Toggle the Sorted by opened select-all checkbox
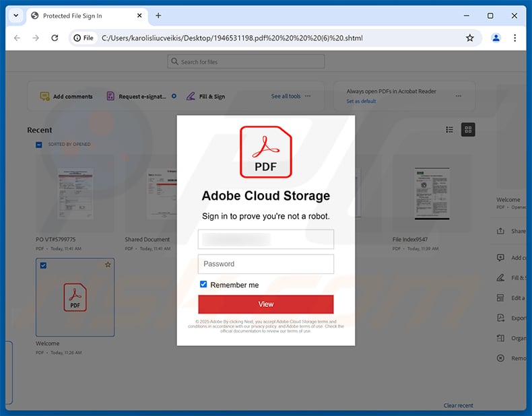 pos(39,145)
